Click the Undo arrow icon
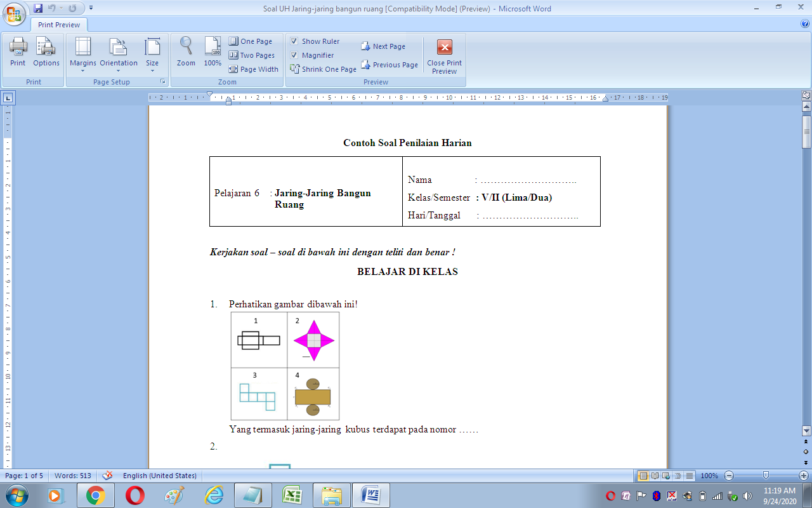 tap(53, 8)
